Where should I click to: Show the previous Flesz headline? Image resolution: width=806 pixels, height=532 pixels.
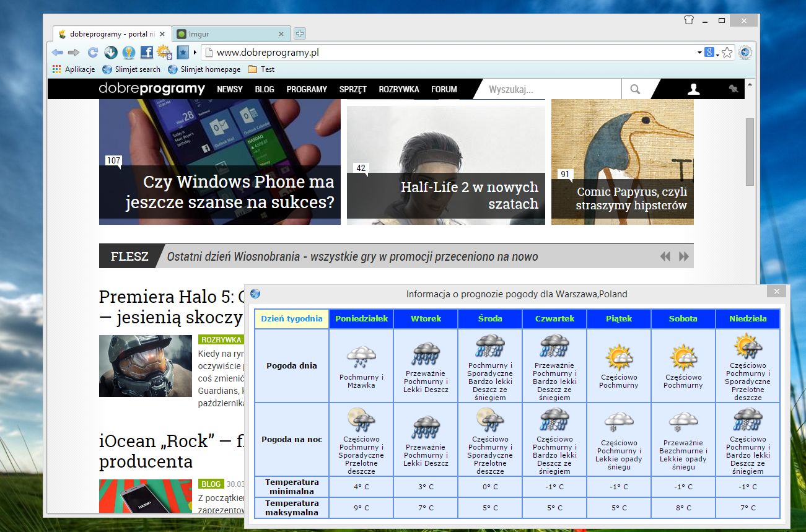point(665,256)
